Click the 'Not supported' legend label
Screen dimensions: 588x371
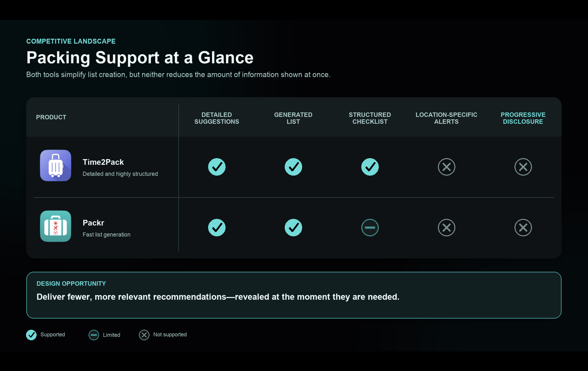point(170,334)
